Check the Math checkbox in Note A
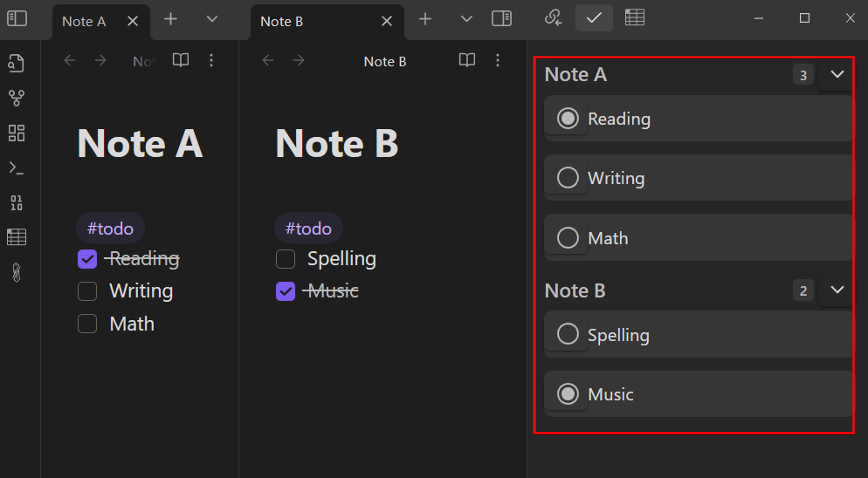Screen dimensions: 868x478 coord(87,324)
